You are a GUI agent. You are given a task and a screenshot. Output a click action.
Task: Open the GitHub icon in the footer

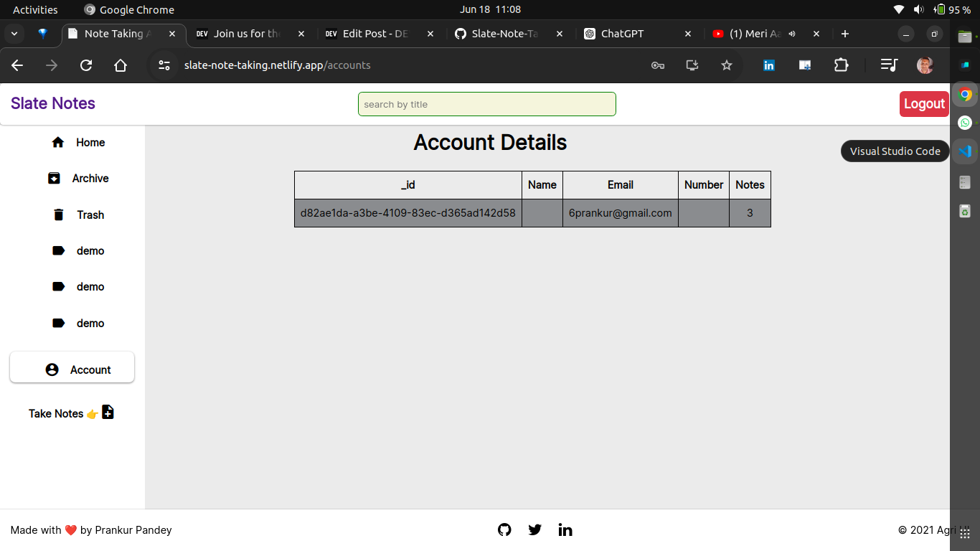coord(504,529)
